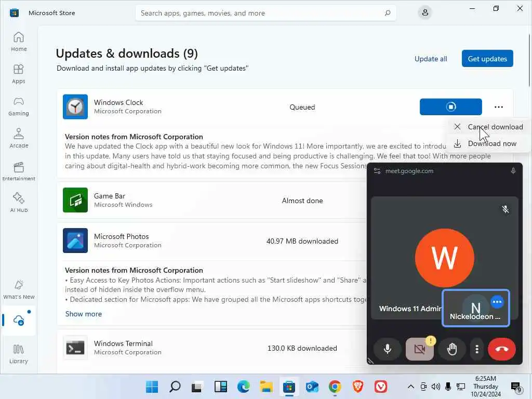Open Widgets on the taskbar
This screenshot has height=399, width=532.
[220, 387]
